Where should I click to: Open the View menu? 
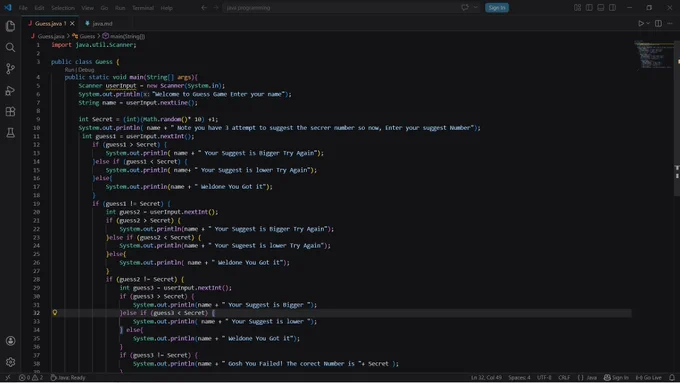(x=87, y=8)
